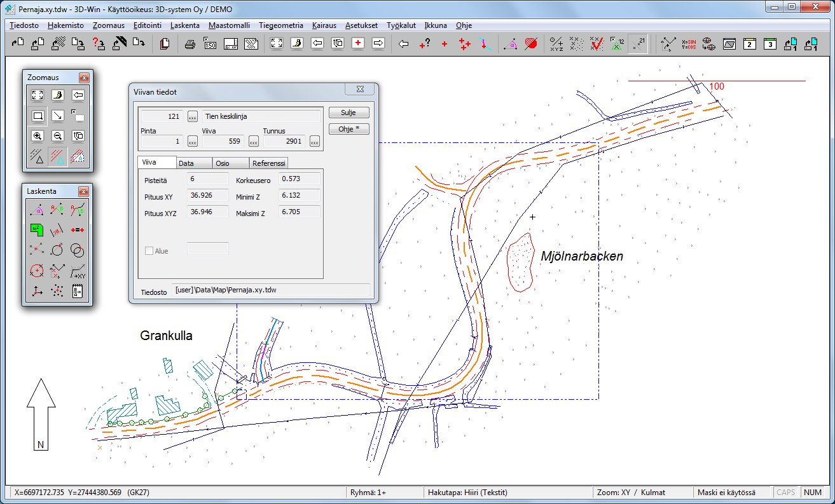Click the Grankulla map label
The image size is (835, 504).
166,336
